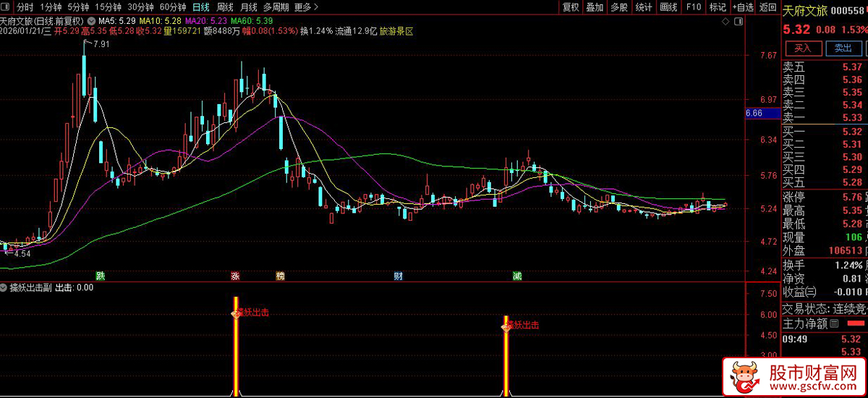Click the 外盘 value 106513
The width and height of the screenshot is (868, 398).
pyautogui.click(x=844, y=250)
